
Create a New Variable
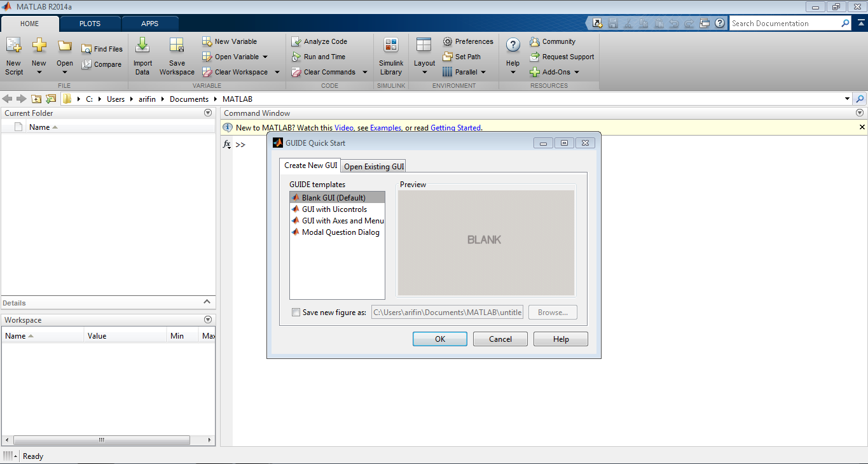[230, 41]
